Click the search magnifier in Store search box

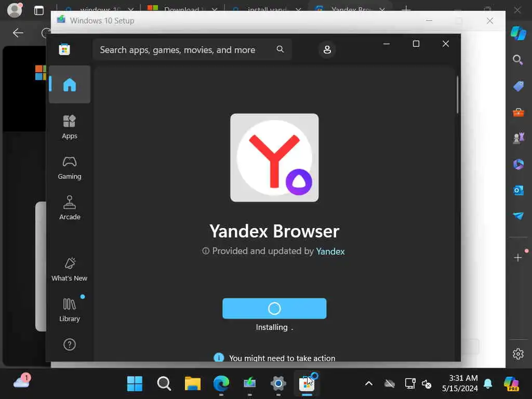280,49
